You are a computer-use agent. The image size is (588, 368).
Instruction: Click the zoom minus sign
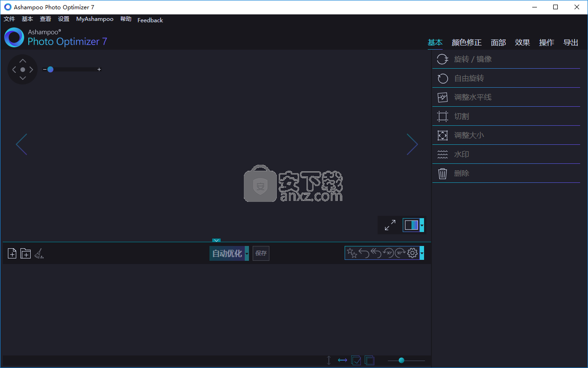(x=45, y=69)
